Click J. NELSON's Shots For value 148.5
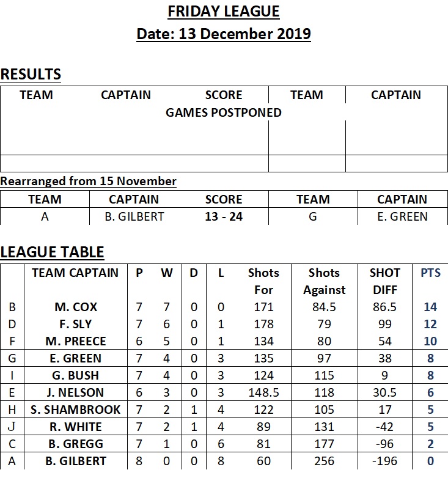This screenshot has width=448, height=489. (x=263, y=392)
